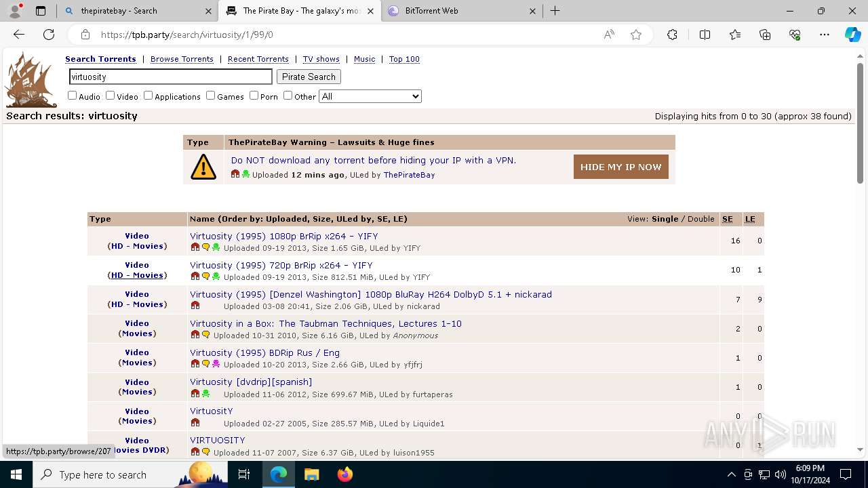Click pink skull icon for BDRip Rus / Eng
The width and height of the screenshot is (868, 488).
click(216, 364)
